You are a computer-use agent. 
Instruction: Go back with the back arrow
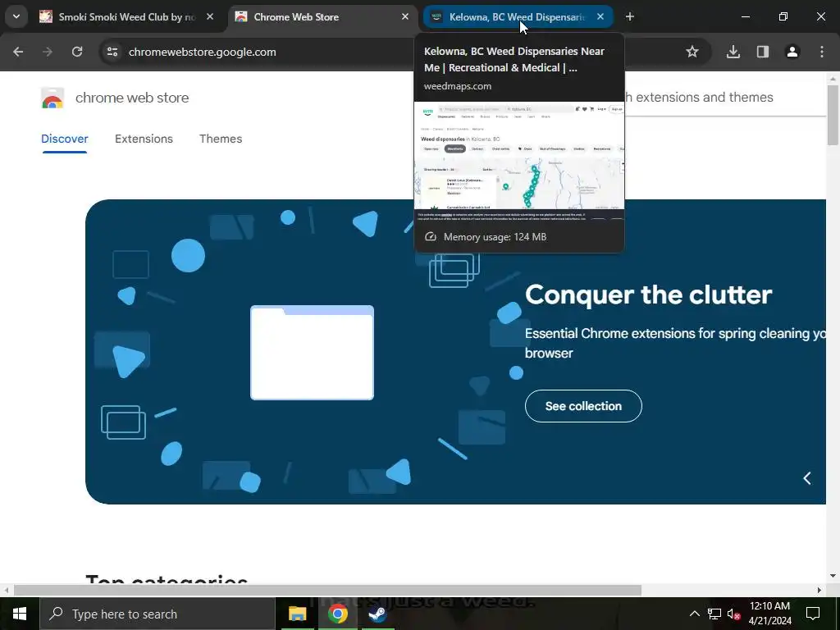point(18,52)
